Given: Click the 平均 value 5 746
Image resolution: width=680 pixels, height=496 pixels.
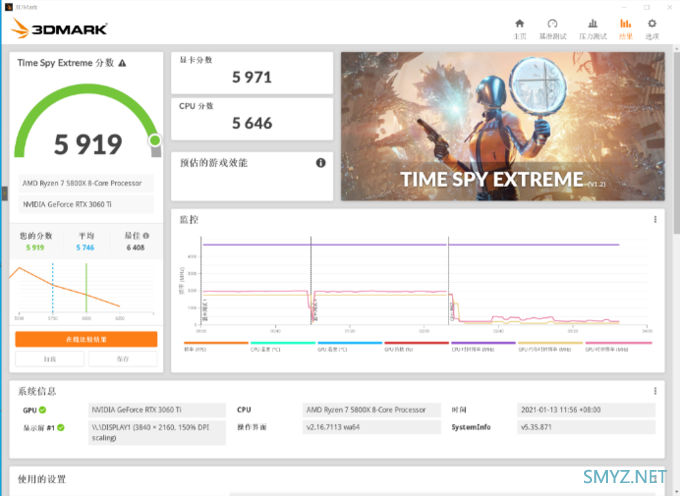Looking at the screenshot, I should (85, 248).
